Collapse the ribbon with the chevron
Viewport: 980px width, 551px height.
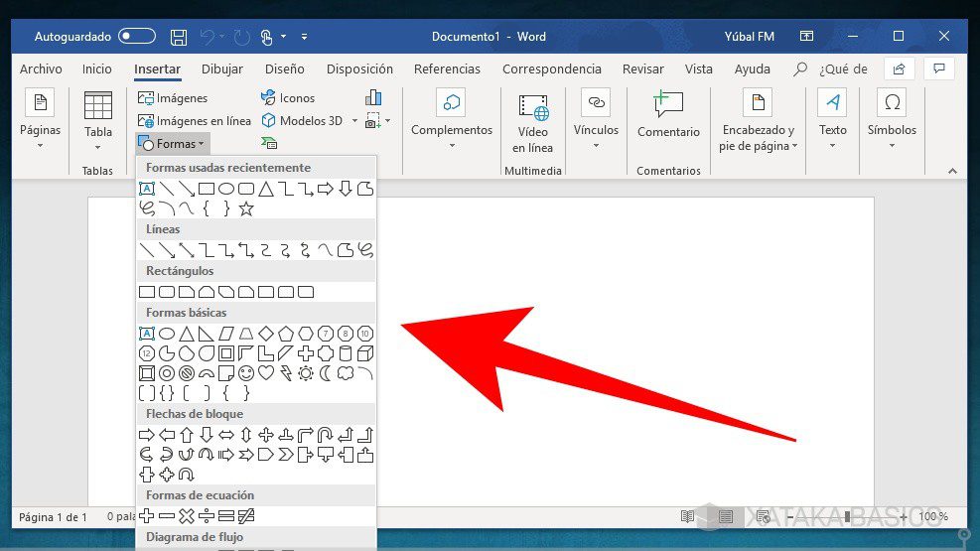coord(952,171)
